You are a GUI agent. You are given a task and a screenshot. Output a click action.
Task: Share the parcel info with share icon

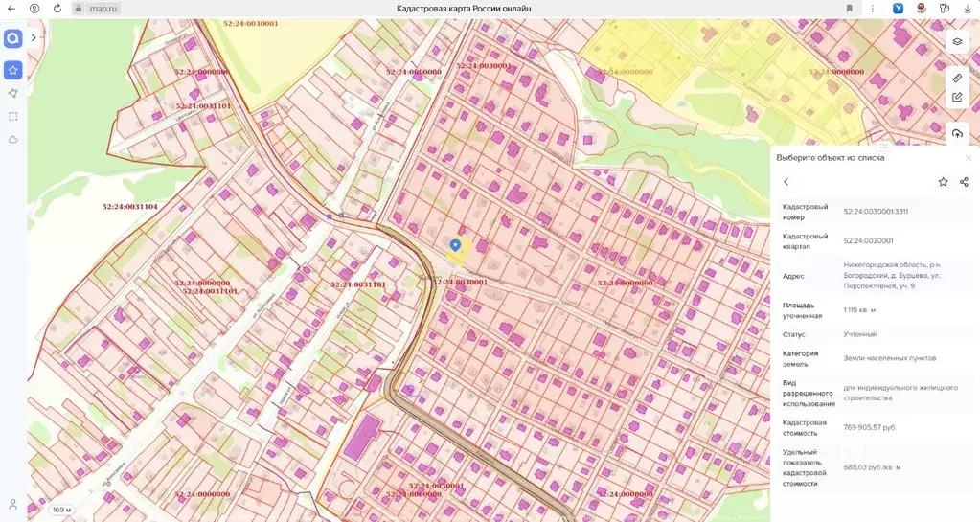click(964, 182)
